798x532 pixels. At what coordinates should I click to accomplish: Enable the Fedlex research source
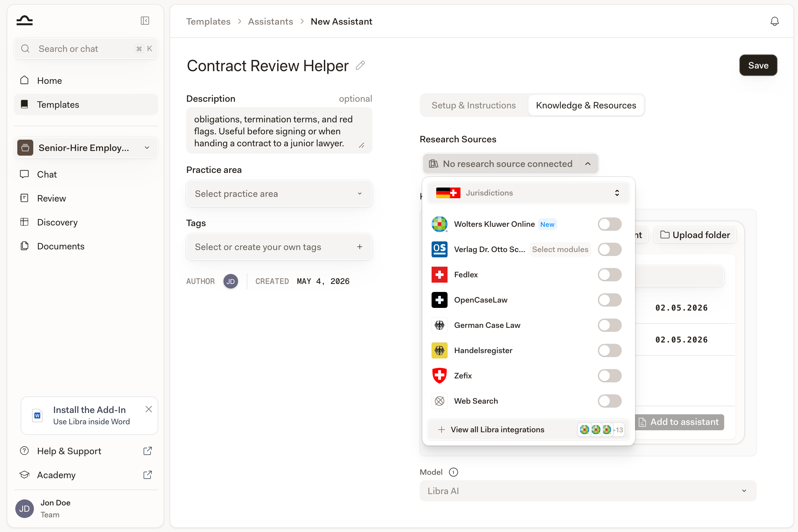(609, 275)
